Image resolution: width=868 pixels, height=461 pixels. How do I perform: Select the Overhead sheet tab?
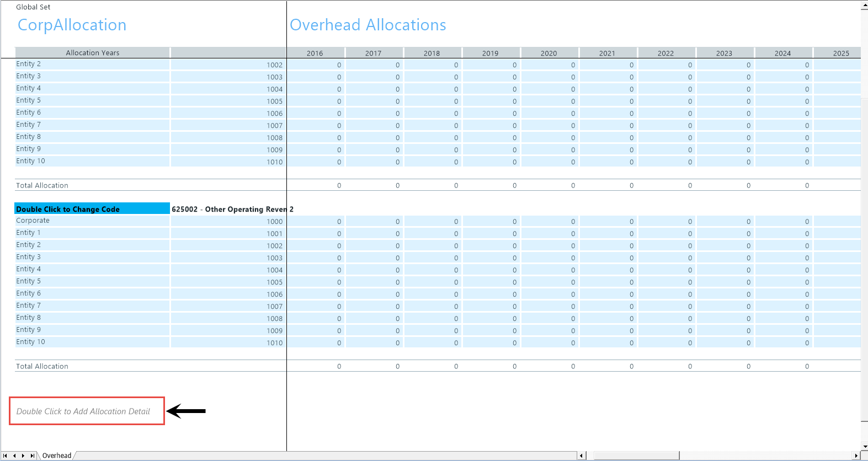point(57,455)
